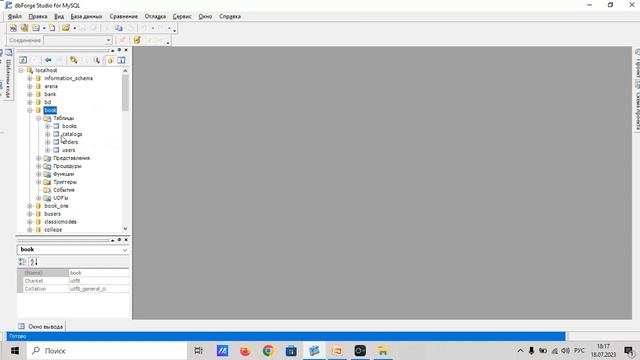
Task: Expand the Триггеры folder
Action: (x=39, y=182)
